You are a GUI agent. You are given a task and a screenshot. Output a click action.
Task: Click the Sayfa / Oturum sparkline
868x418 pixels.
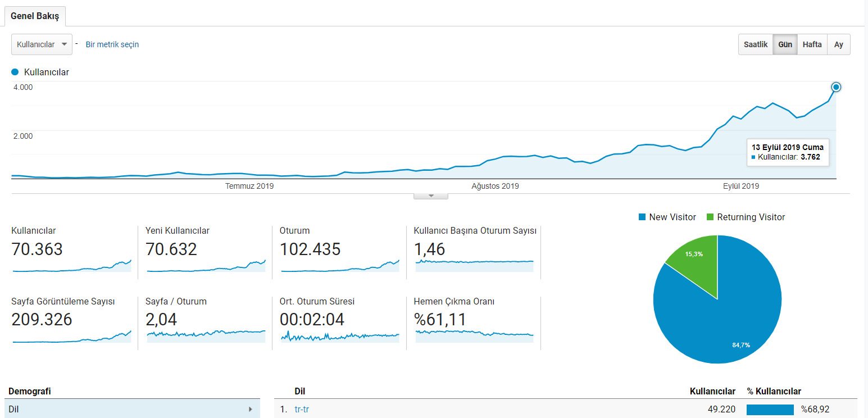(206, 335)
